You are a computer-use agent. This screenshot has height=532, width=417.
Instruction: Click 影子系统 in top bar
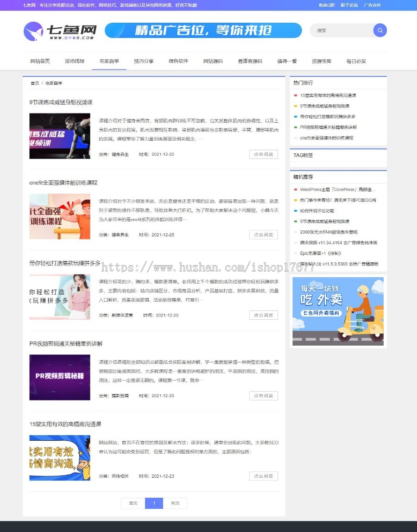point(349,5)
